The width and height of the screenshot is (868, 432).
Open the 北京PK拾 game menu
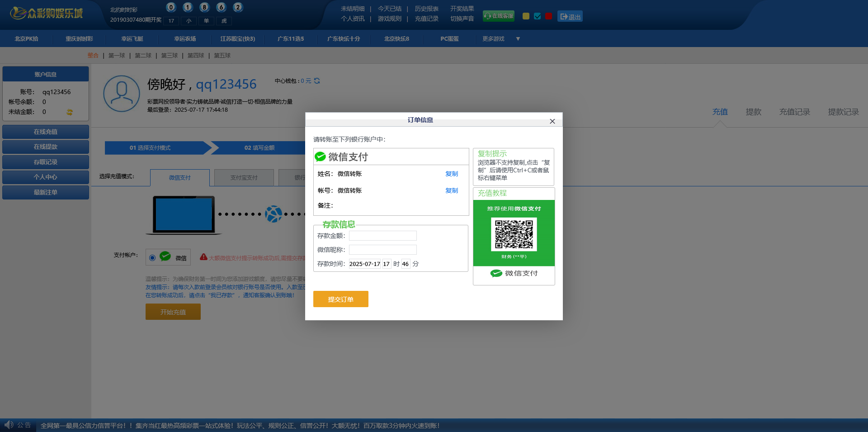click(26, 39)
